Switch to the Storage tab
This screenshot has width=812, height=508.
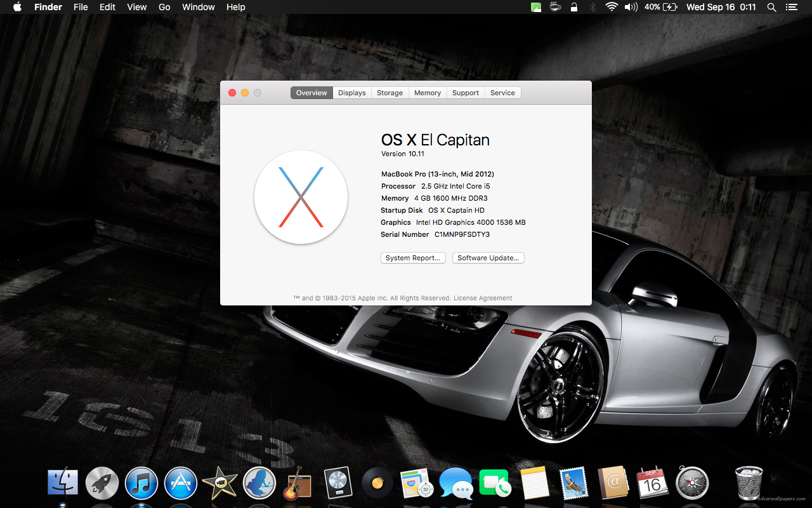390,93
